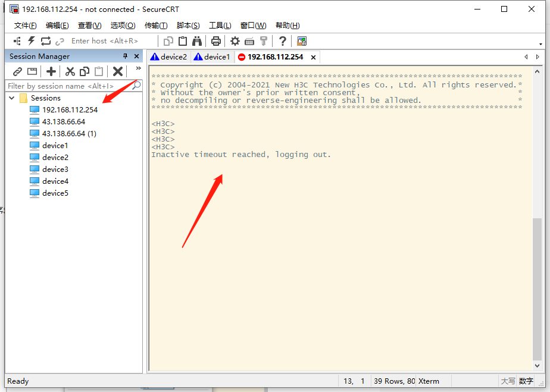550x392 pixels.
Task: Click the 'Inactive timeout reached' terminal line
Action: 241,155
